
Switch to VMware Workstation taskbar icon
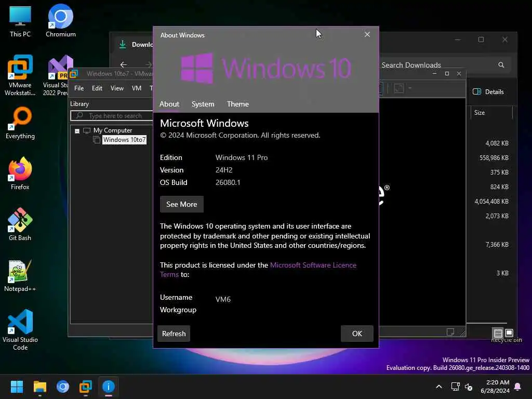tap(86, 387)
